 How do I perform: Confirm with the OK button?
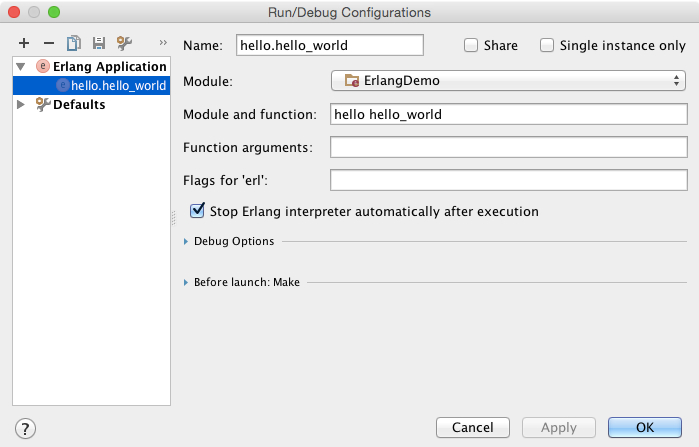coord(645,427)
